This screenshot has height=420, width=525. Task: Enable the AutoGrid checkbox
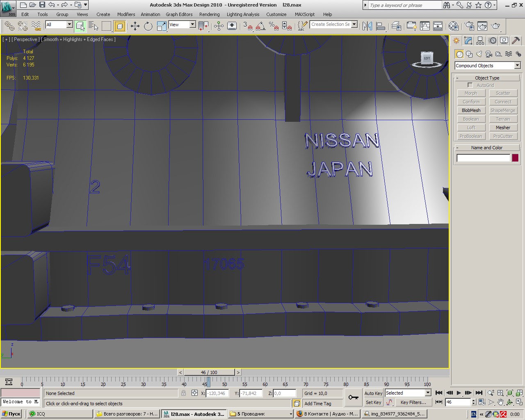click(470, 85)
